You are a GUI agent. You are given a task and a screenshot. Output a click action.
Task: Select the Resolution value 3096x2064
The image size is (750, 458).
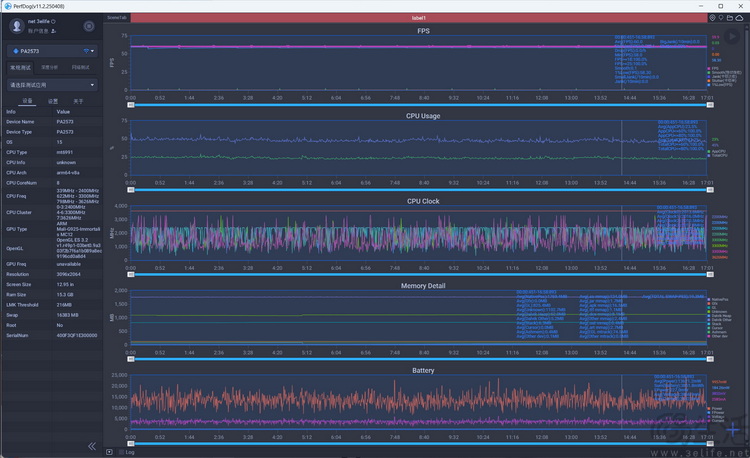(68, 274)
